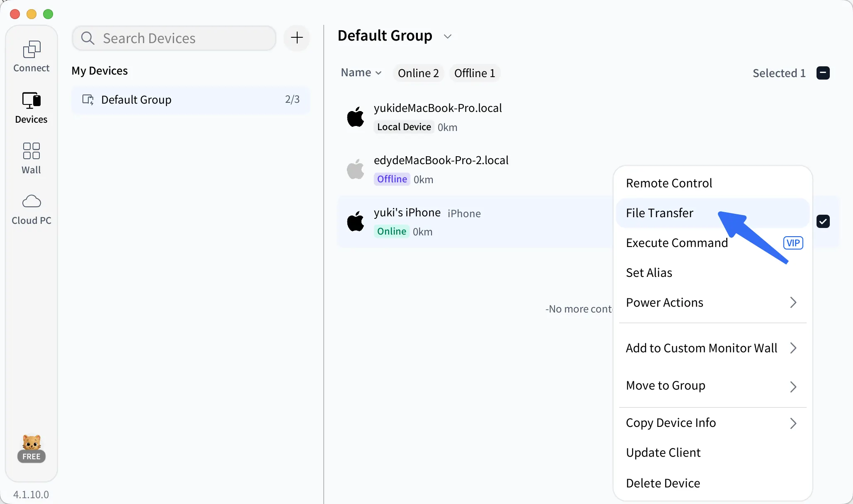Choose Delete Device in the menu
The height and width of the screenshot is (504, 853).
pyautogui.click(x=712, y=483)
